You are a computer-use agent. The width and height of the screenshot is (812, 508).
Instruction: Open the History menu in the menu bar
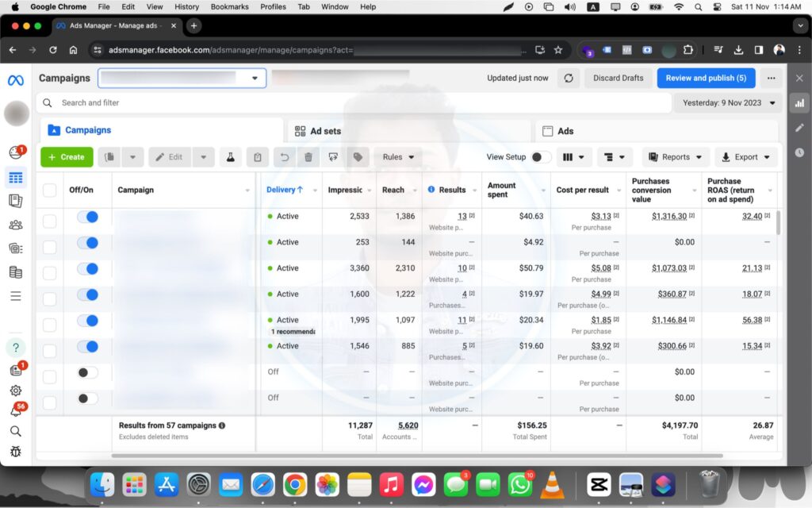coord(186,6)
